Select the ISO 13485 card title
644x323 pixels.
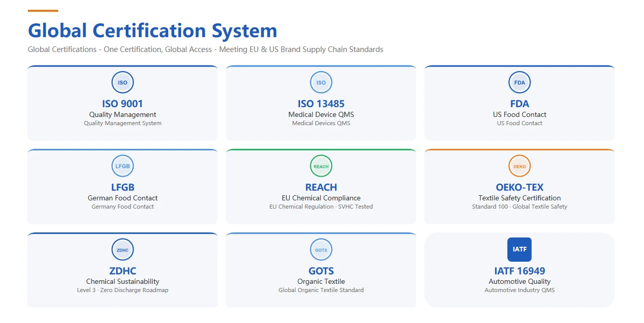coord(321,104)
